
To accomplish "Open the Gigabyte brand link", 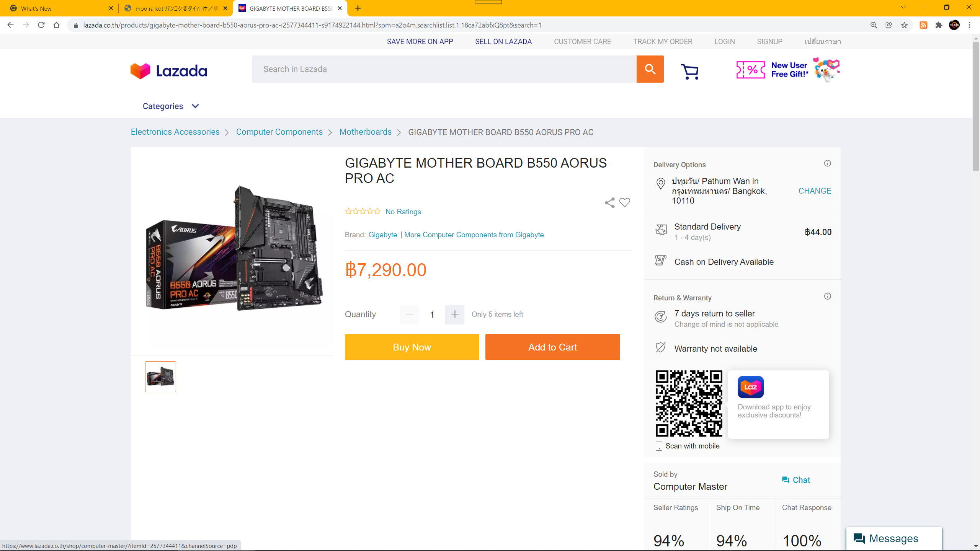I will pyautogui.click(x=382, y=235).
